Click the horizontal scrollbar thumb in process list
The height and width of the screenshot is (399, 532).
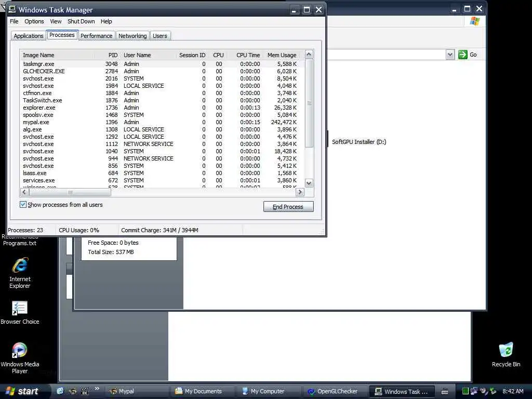click(70, 192)
